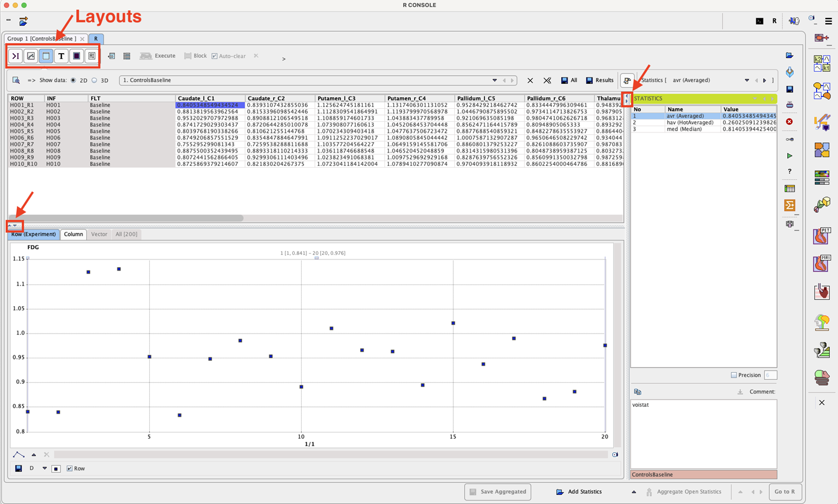Click the gray slider bar beneath plot
The height and width of the screenshot is (504, 838).
pos(331,455)
